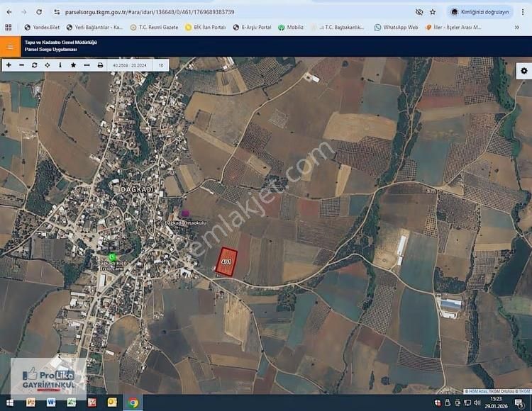This screenshot has width=532, height=411.
Task: Go back in browser
Action: tap(9, 12)
